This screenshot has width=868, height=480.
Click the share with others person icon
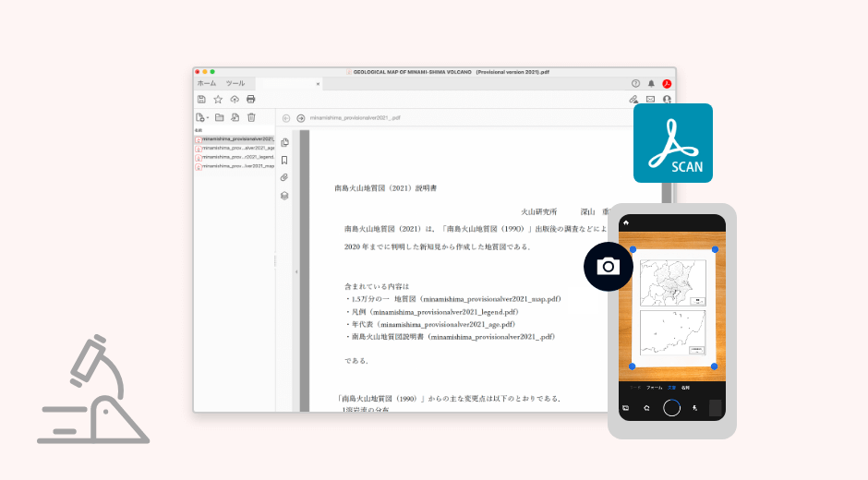(x=667, y=99)
